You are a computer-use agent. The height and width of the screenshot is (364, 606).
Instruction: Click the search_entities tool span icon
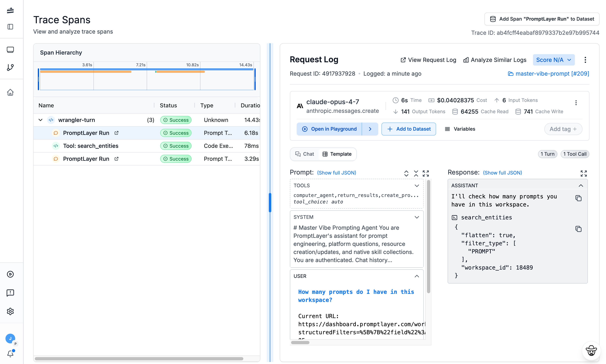click(x=56, y=146)
